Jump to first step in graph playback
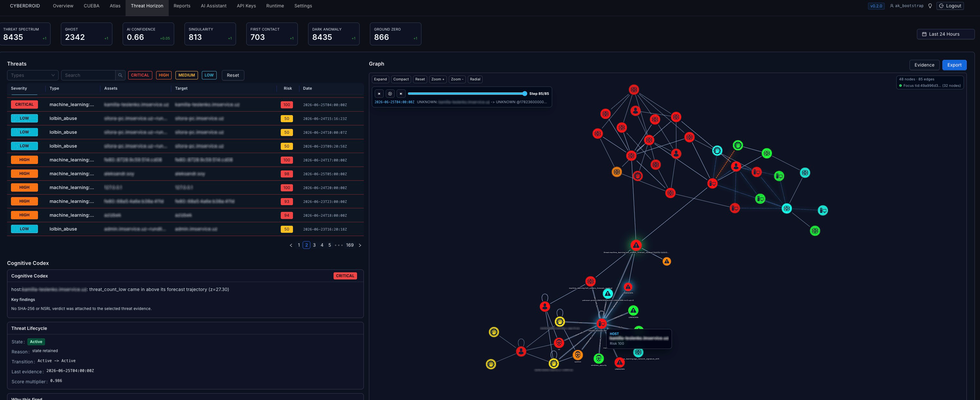 tap(379, 94)
